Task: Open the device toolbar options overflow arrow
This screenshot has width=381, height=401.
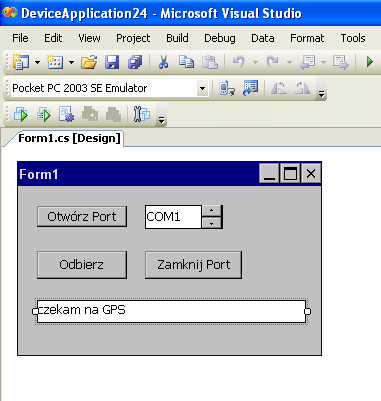Action: (x=321, y=94)
